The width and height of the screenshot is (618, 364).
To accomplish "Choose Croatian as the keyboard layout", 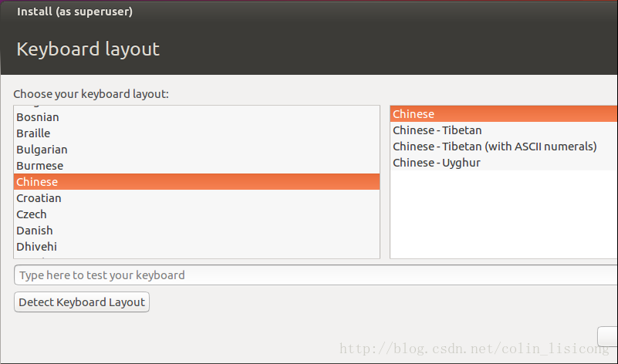I will coord(39,198).
